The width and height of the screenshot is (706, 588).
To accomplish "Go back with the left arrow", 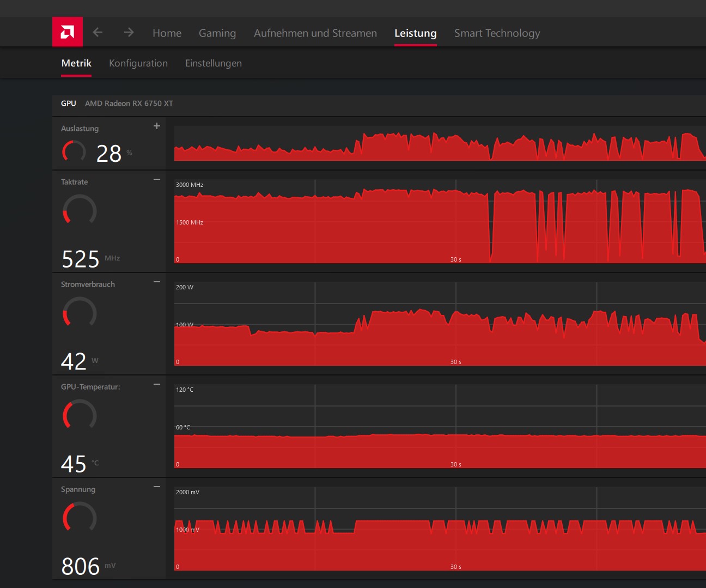I will 98,32.
